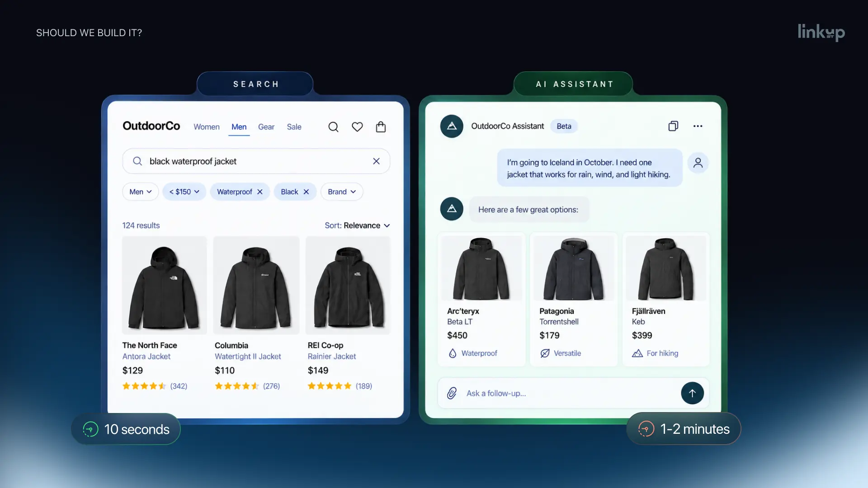Click the clock icon beside 10 seconds

point(90,429)
